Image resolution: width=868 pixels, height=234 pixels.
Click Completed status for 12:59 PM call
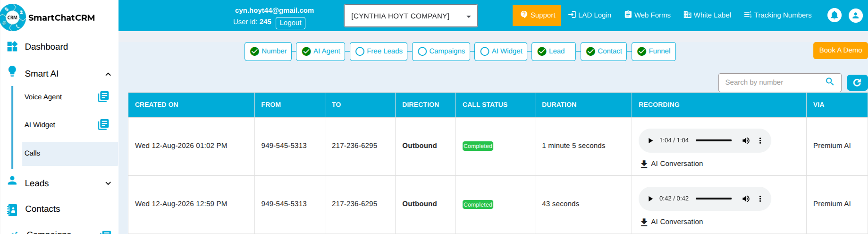click(478, 205)
